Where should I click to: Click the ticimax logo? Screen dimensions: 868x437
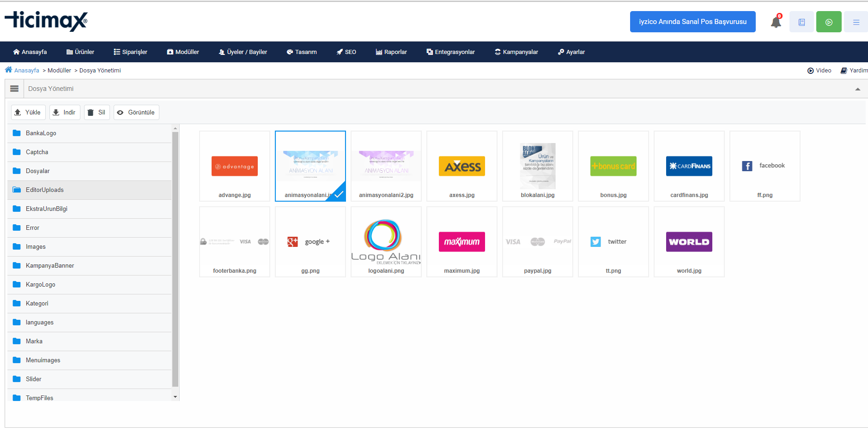coord(46,21)
